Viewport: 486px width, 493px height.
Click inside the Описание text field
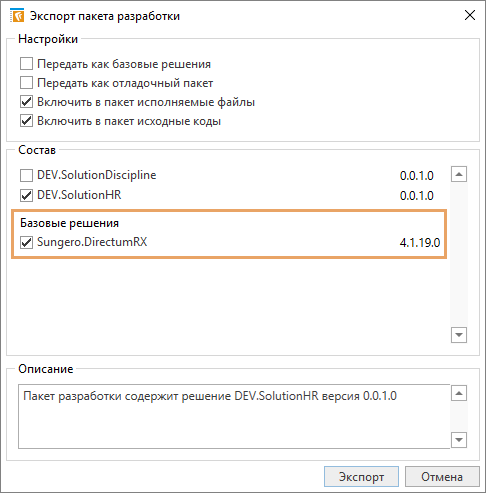coord(234,417)
